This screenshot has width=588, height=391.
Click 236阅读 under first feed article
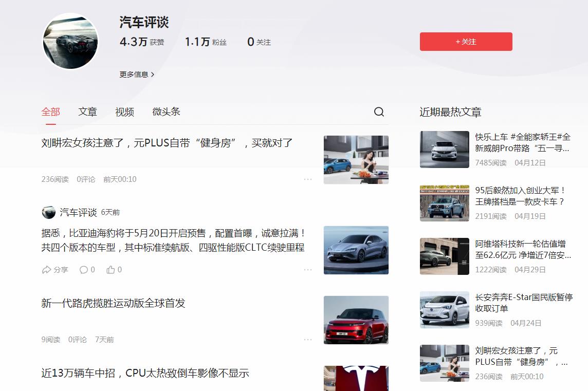click(x=55, y=179)
